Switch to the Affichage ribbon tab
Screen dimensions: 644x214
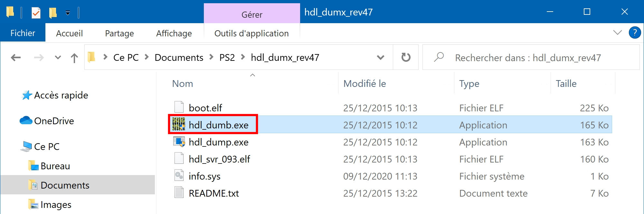click(x=174, y=33)
